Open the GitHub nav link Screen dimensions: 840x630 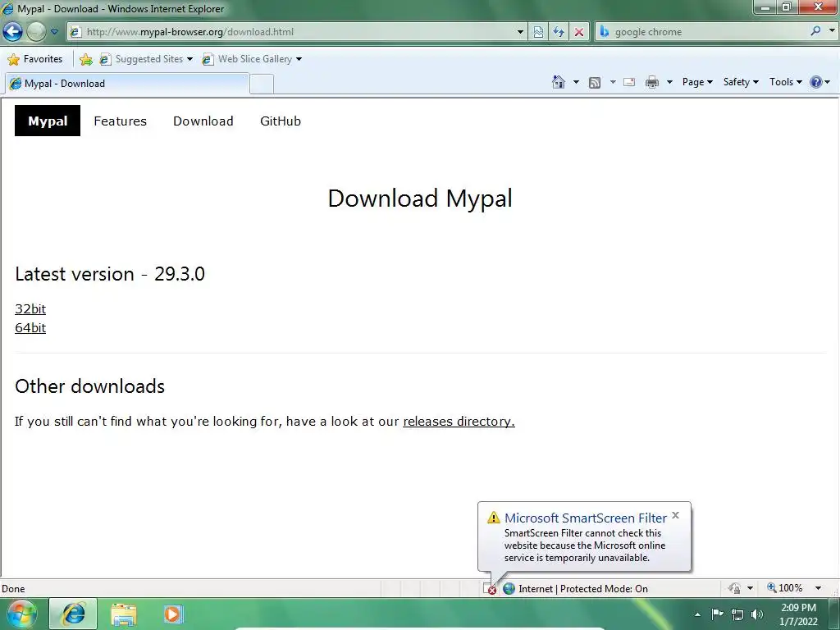point(281,121)
